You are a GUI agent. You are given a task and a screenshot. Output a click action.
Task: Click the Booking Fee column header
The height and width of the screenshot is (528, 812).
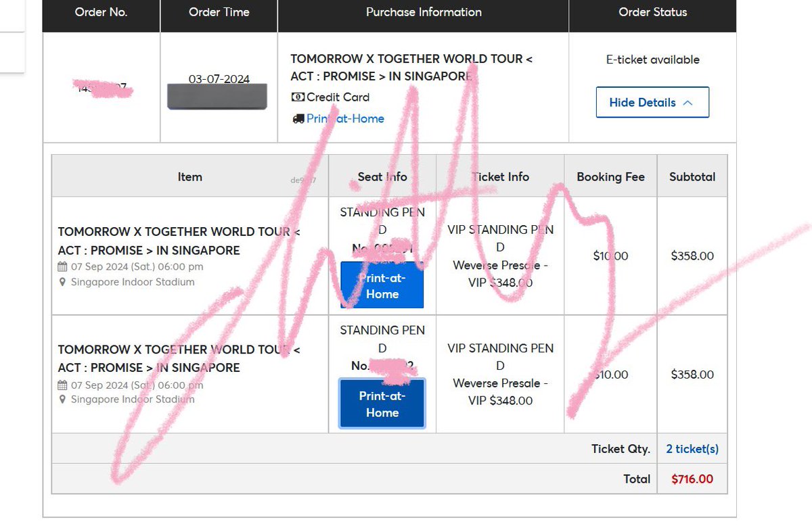[610, 176]
